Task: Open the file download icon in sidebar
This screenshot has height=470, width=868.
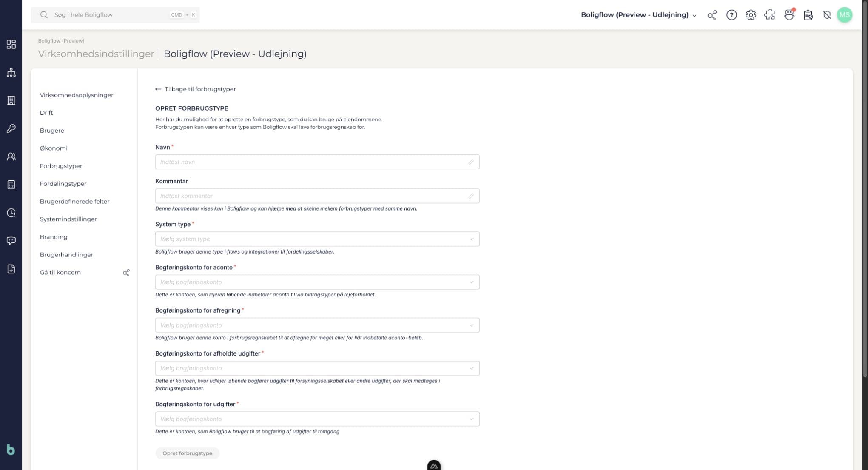Action: click(x=11, y=269)
